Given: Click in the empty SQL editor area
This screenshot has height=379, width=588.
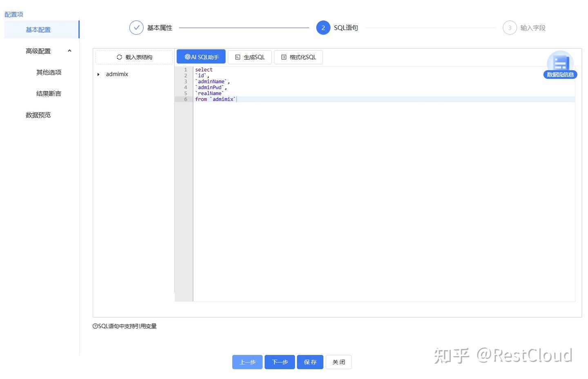Looking at the screenshot, I should point(384,202).
